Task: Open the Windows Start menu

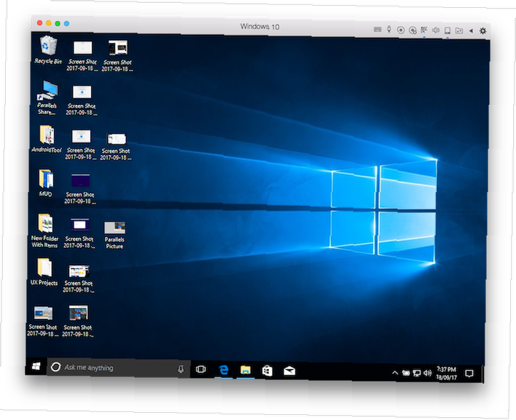Action: [36, 366]
